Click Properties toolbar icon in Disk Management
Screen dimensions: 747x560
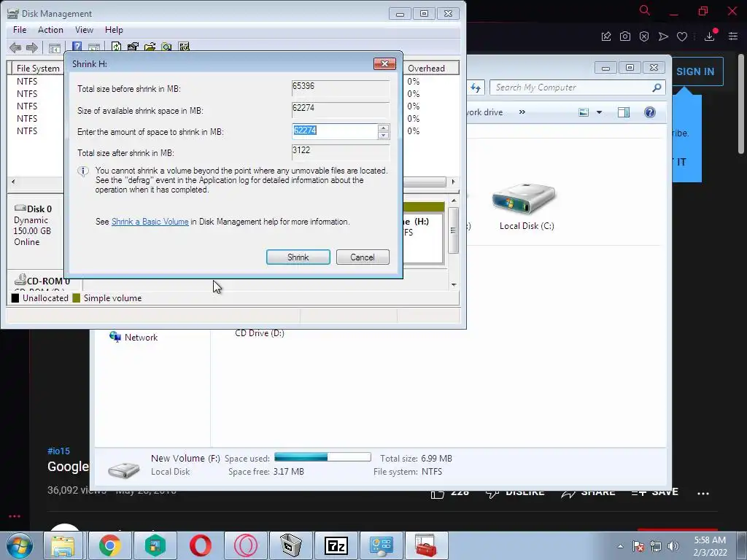[x=133, y=47]
